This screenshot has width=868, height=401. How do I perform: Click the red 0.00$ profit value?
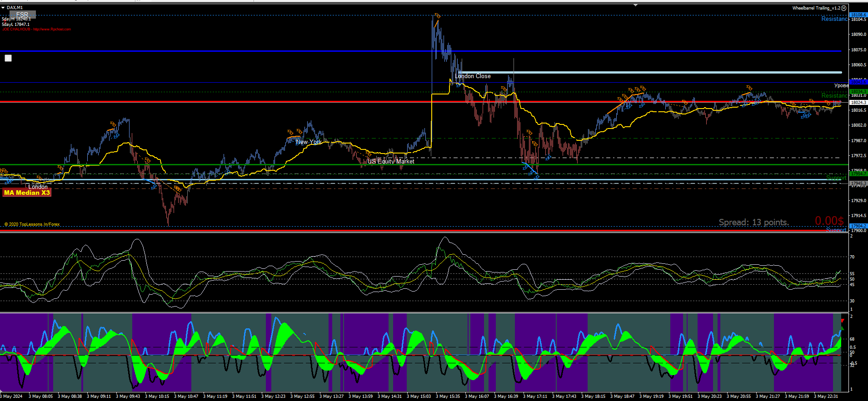[x=829, y=221]
